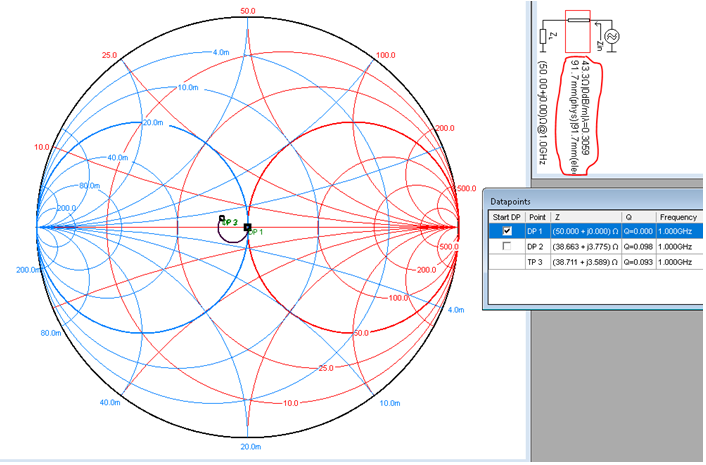Select the transmission line element in schematic
706x465 pixels.
pyautogui.click(x=579, y=20)
